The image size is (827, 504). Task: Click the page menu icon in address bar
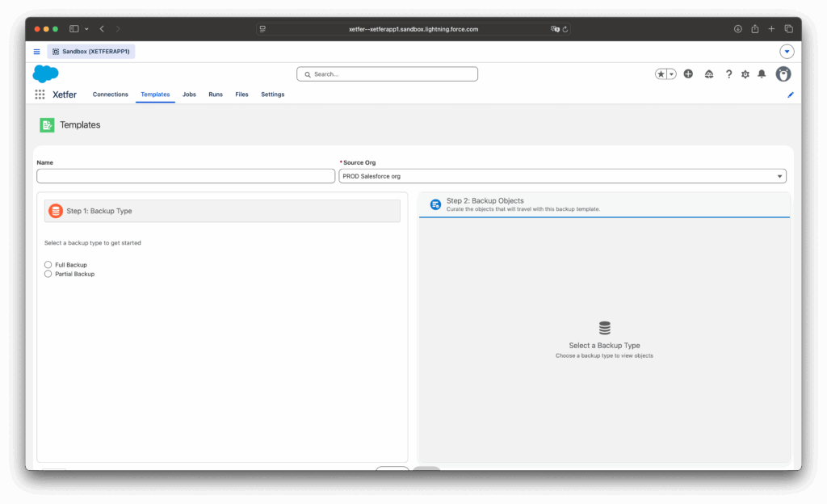click(262, 29)
